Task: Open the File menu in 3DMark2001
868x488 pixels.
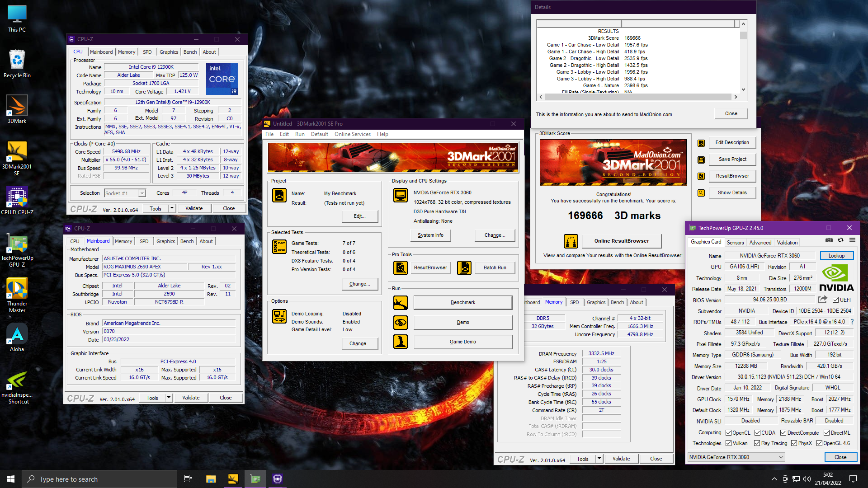Action: 269,134
